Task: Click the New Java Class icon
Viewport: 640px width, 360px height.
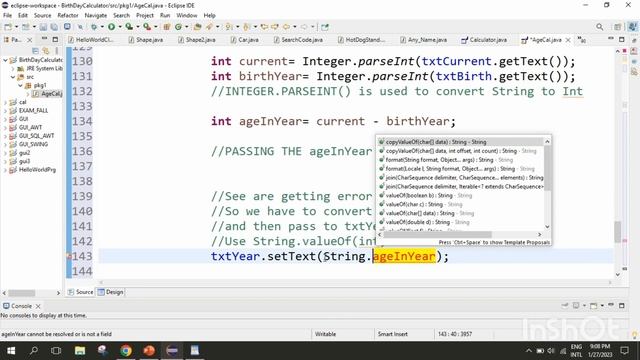Action: [178, 27]
